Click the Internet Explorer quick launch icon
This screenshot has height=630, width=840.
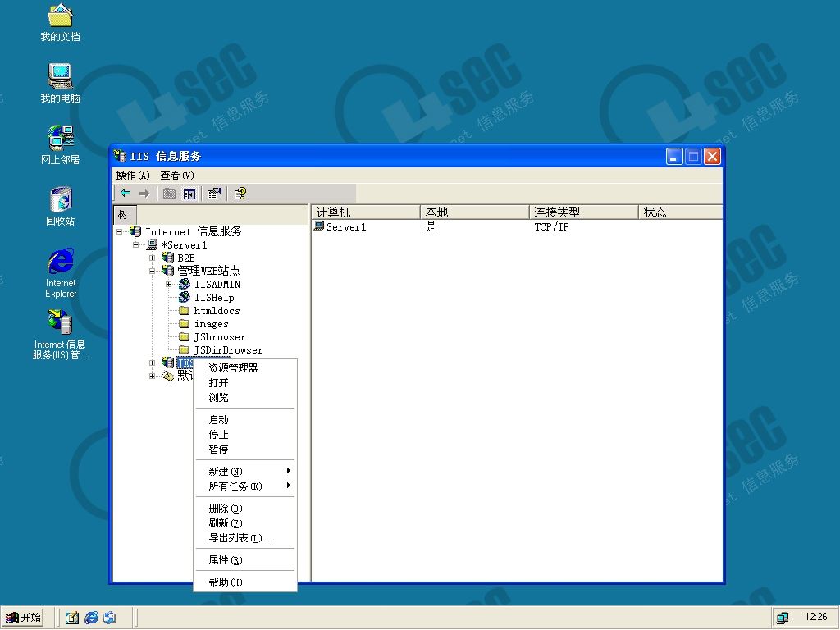(91, 618)
